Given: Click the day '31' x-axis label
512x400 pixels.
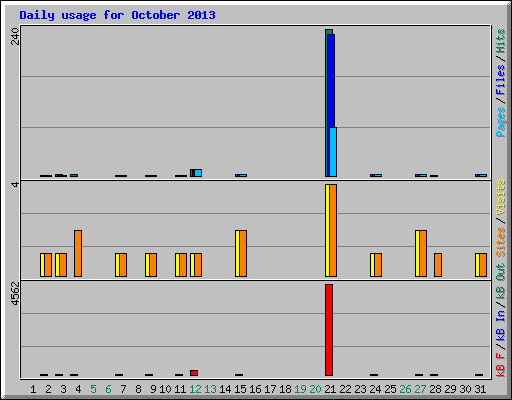Looking at the screenshot, I should tap(480, 389).
